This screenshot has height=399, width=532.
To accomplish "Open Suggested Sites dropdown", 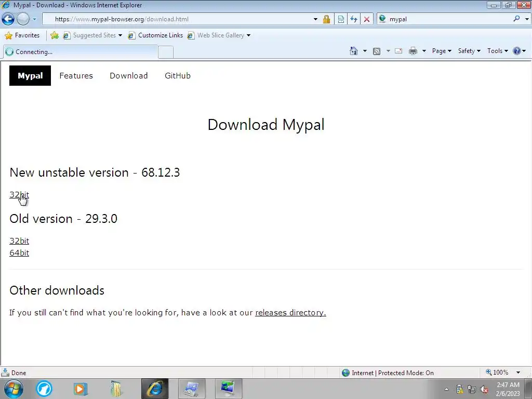I will click(x=92, y=35).
